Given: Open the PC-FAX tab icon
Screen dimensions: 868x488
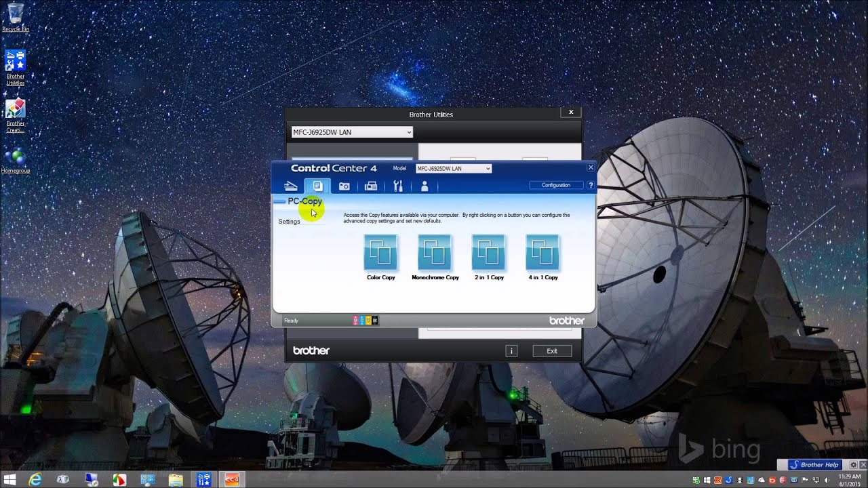Looking at the screenshot, I should 371,186.
